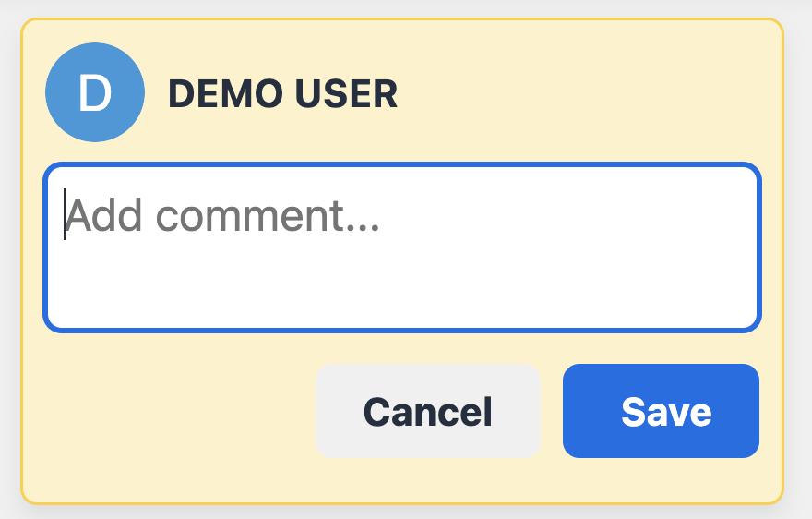Select the round user avatar icon
The image size is (812, 519).
click(x=94, y=93)
